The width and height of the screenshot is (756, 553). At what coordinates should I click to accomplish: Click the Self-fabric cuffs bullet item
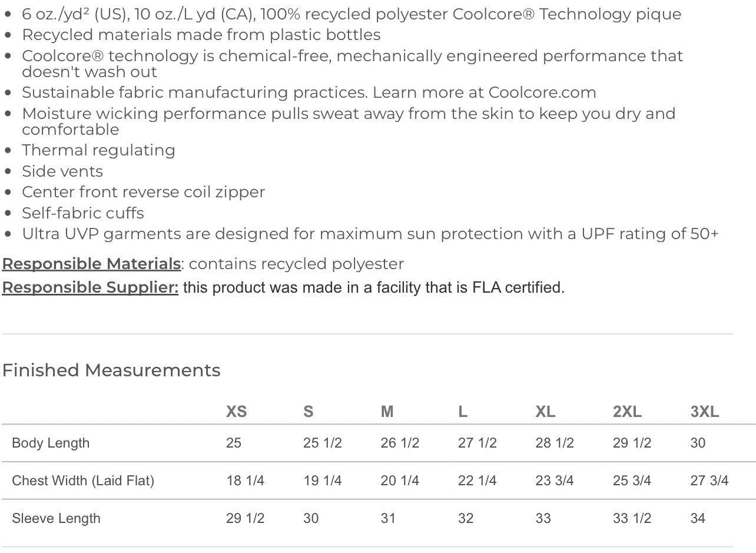83,213
